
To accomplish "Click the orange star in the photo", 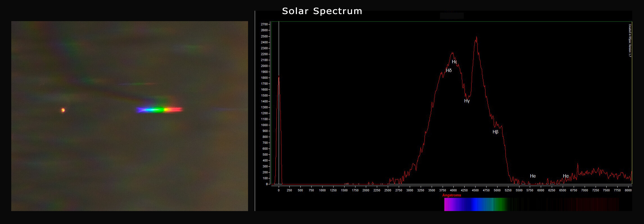I will pyautogui.click(x=63, y=110).
